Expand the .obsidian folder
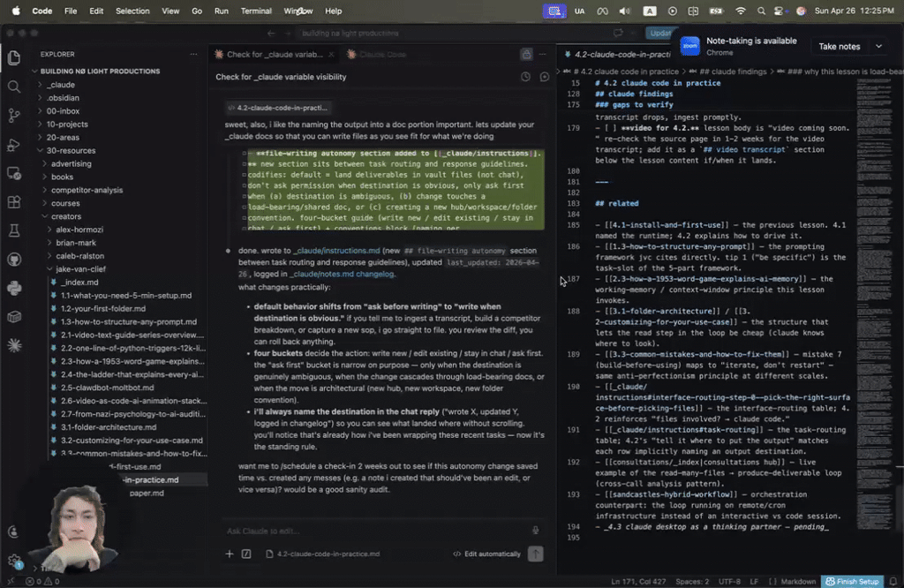Viewport: 904px width, 588px height. tap(64, 97)
